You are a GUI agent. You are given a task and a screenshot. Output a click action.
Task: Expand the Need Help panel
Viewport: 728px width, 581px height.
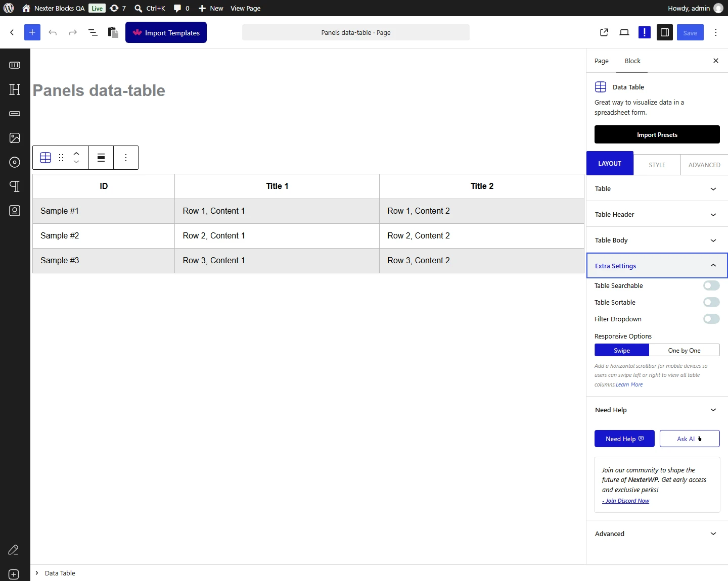click(x=657, y=410)
